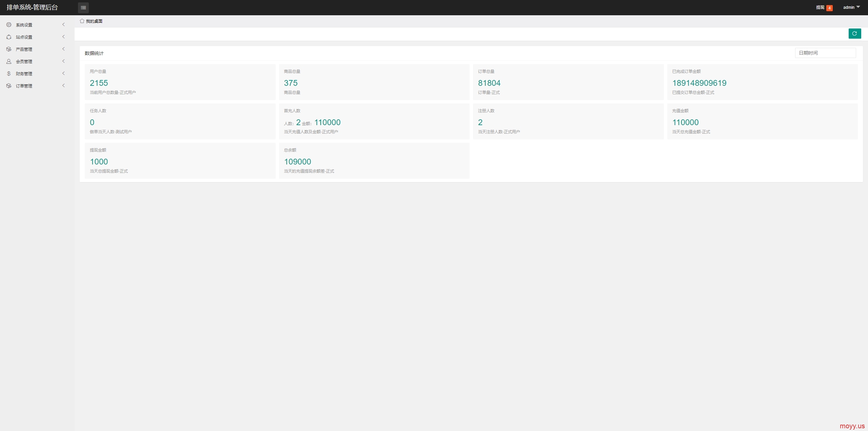
Task: Click the text 当天注册人数-正式用户
Action: (x=499, y=132)
